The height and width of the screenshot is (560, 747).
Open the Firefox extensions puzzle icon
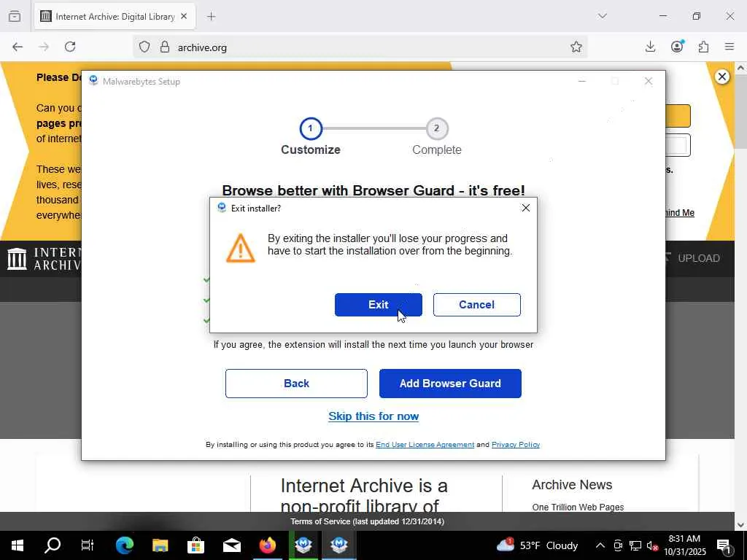(703, 47)
